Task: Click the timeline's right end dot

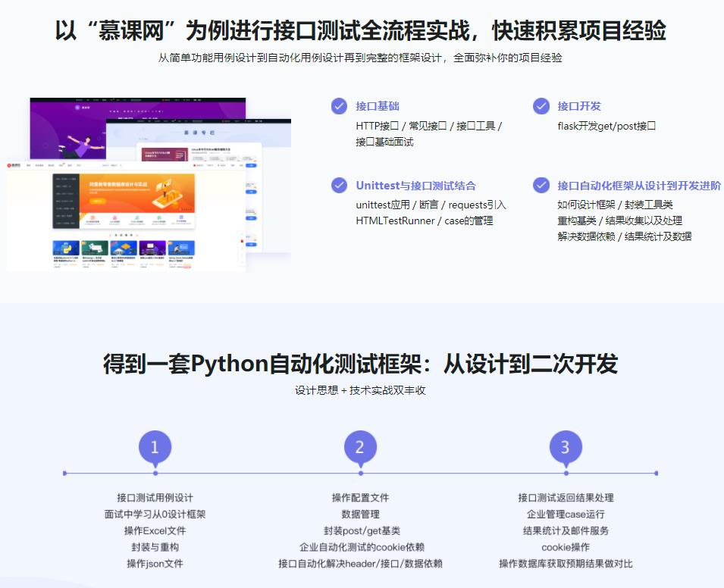Action: click(x=656, y=474)
